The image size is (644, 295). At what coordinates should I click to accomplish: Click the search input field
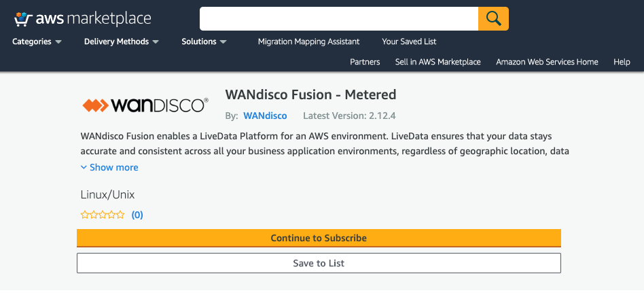[339, 18]
